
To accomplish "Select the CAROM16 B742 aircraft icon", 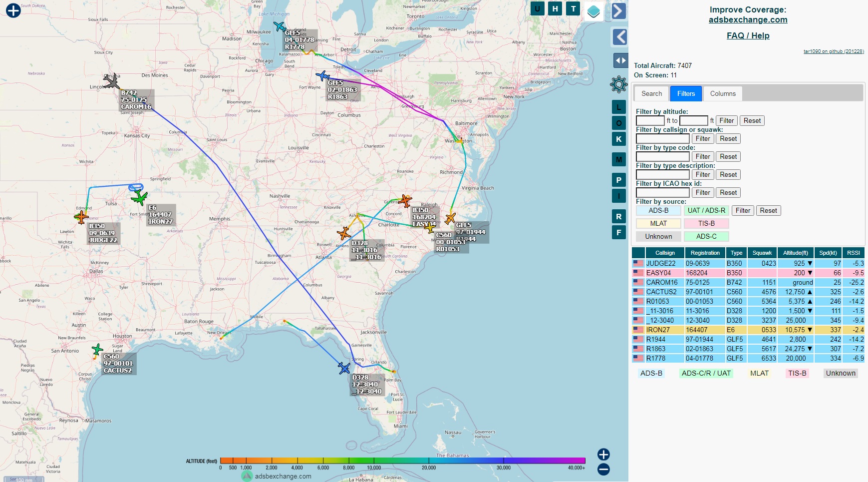I will 112,81.
